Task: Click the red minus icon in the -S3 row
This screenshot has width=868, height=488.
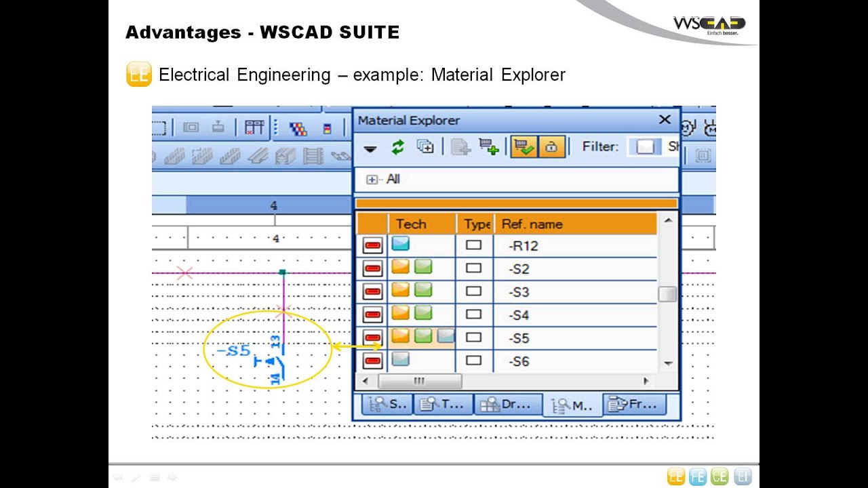Action: click(372, 292)
